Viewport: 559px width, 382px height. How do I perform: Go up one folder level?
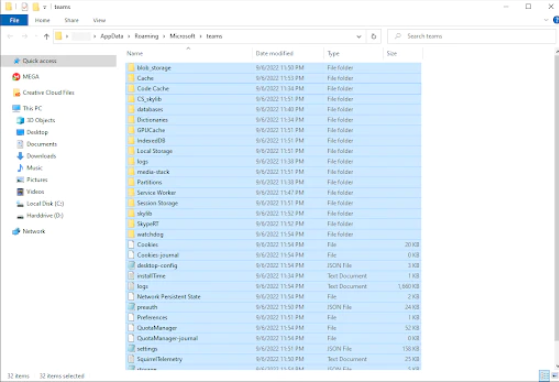coord(46,36)
